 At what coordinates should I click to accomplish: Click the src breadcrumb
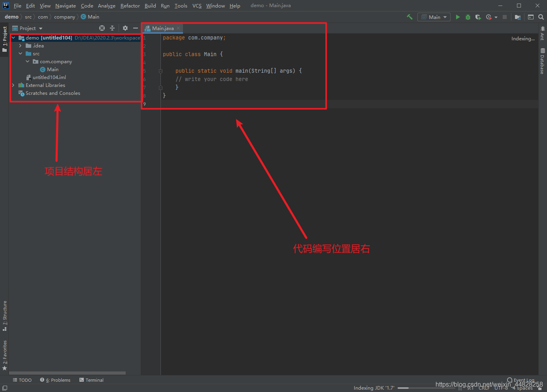tap(28, 17)
